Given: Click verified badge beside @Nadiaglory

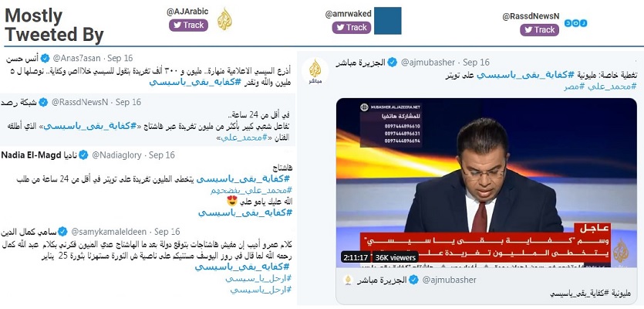Looking at the screenshot, I should pos(83,155).
